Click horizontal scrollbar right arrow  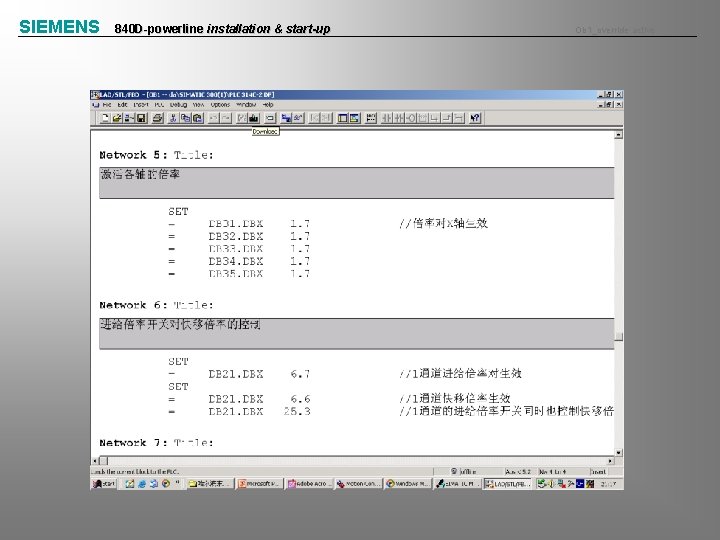coord(610,461)
